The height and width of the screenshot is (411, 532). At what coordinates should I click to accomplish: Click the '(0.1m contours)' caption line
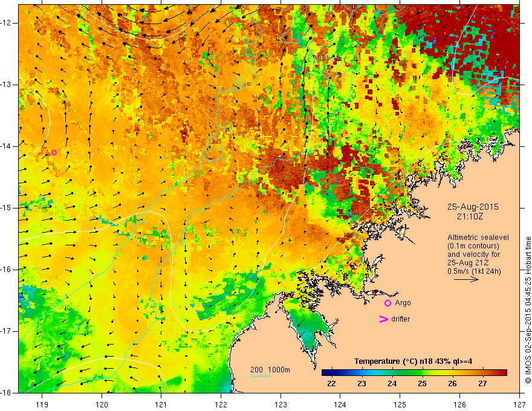473,246
